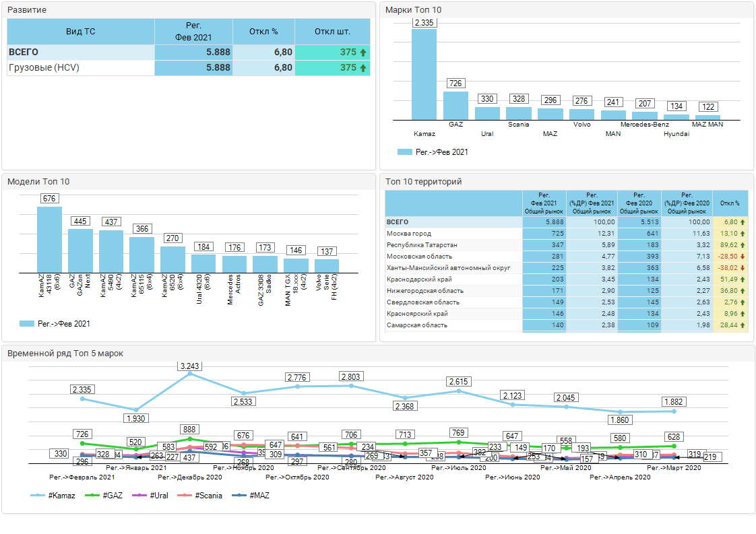Click green up arrow in Самарская область row
Screen dimensions: 756x534
pos(743,325)
